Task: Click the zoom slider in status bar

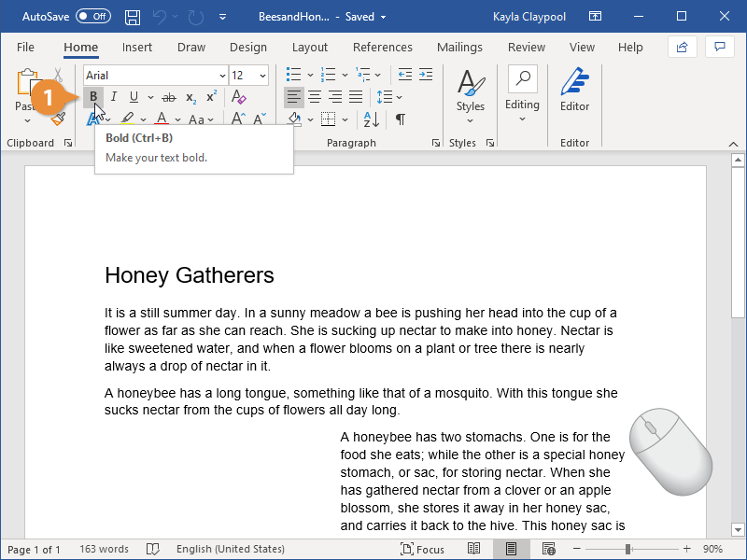Action: [627, 550]
